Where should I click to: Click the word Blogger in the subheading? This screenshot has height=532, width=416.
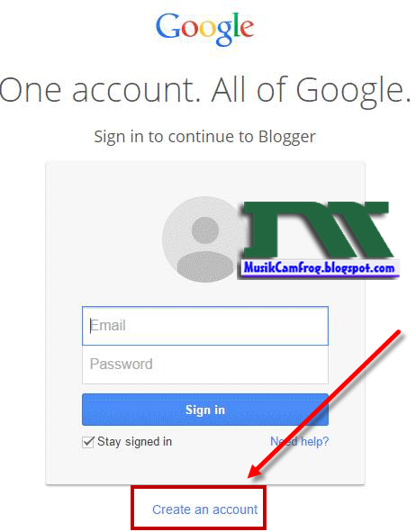[287, 137]
